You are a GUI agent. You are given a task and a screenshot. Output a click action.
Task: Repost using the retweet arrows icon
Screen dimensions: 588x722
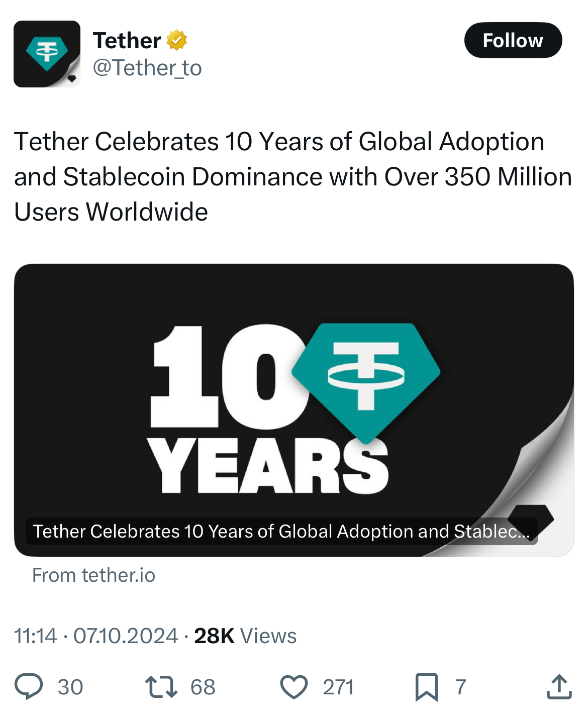(x=161, y=687)
